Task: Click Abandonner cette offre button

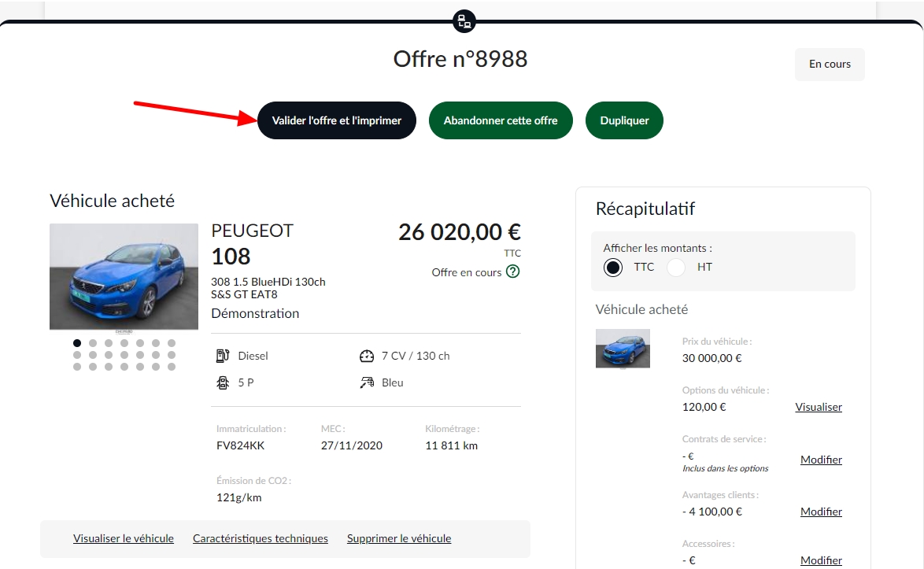Action: click(501, 120)
